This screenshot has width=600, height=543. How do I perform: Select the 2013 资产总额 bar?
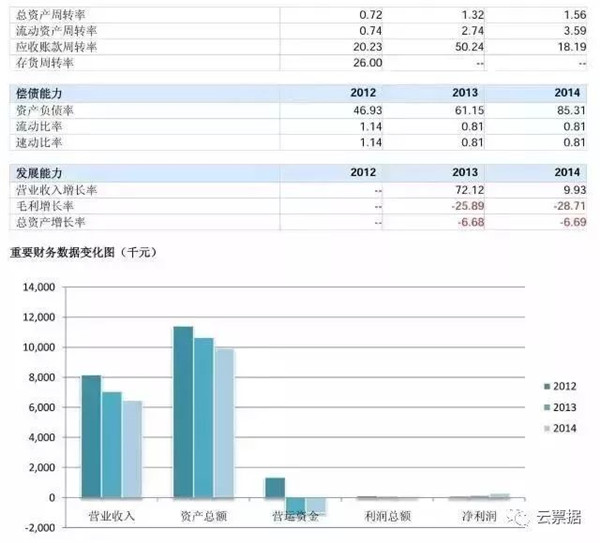pyautogui.click(x=204, y=418)
